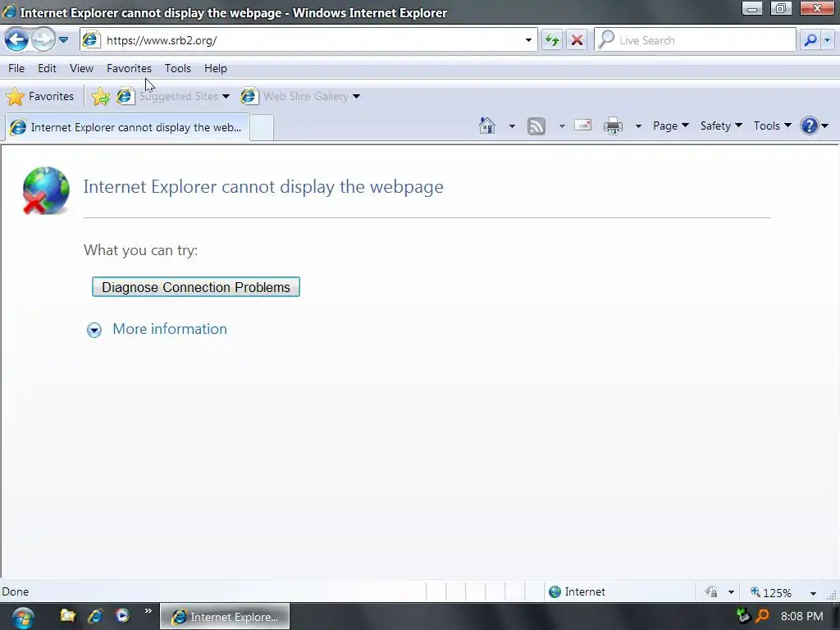Launch Internet Explorer from Quick Launch
The height and width of the screenshot is (630, 840).
pyautogui.click(x=95, y=616)
